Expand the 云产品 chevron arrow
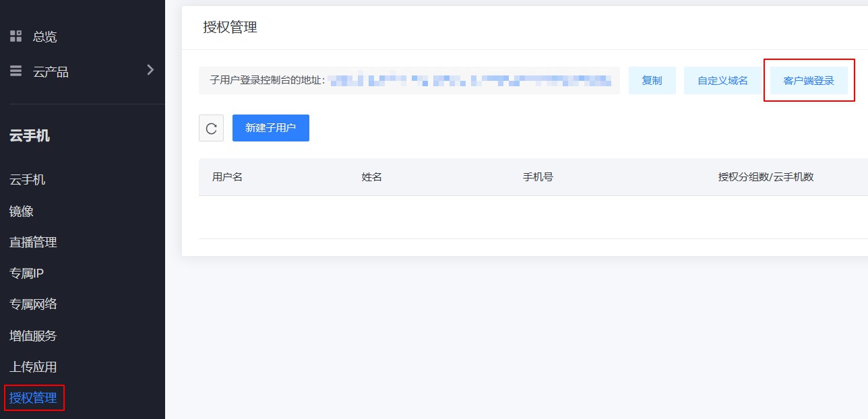 click(x=150, y=70)
